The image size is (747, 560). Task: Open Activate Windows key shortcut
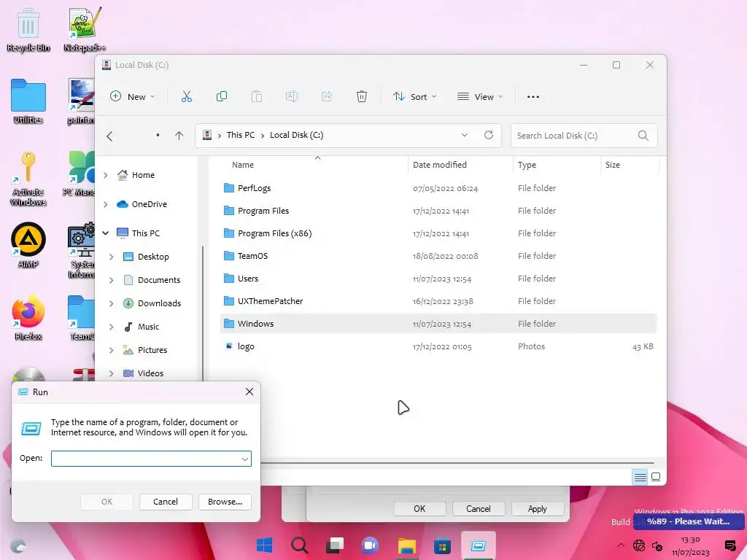coord(28,179)
